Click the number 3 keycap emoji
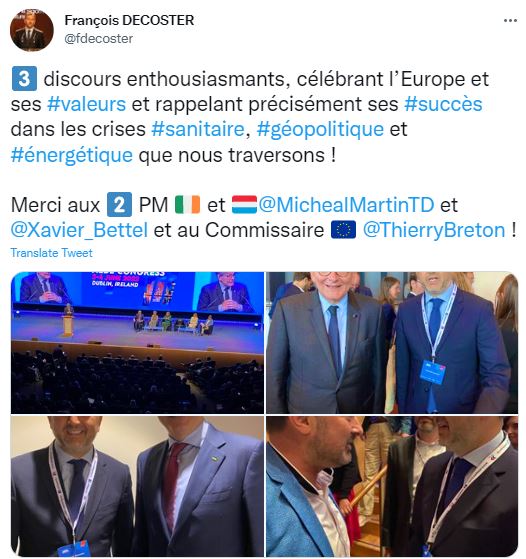Viewport: 526px width, 559px height. point(24,79)
